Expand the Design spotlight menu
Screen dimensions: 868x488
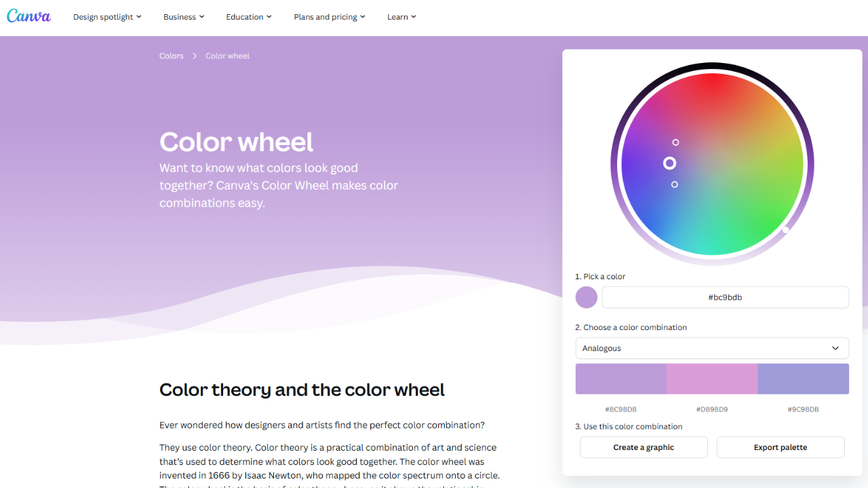pyautogui.click(x=107, y=17)
